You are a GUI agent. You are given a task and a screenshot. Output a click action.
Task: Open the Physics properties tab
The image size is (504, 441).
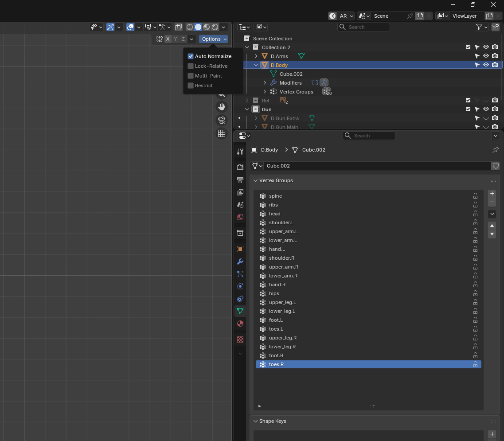[240, 286]
